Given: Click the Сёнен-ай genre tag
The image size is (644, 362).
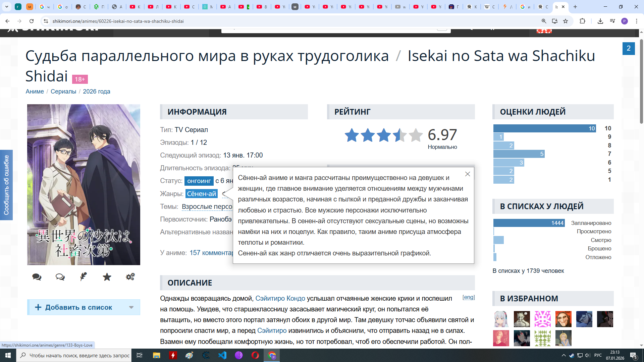Looking at the screenshot, I should pyautogui.click(x=201, y=194).
